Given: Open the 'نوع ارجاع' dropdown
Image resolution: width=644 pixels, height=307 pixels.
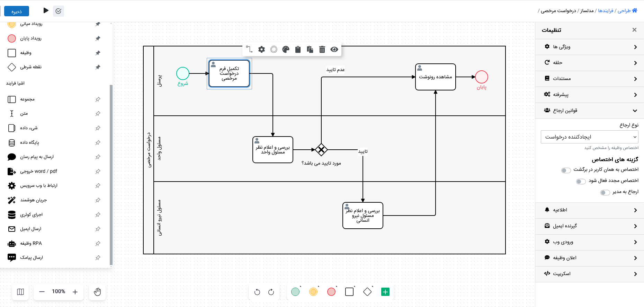Looking at the screenshot, I should pyautogui.click(x=589, y=137).
